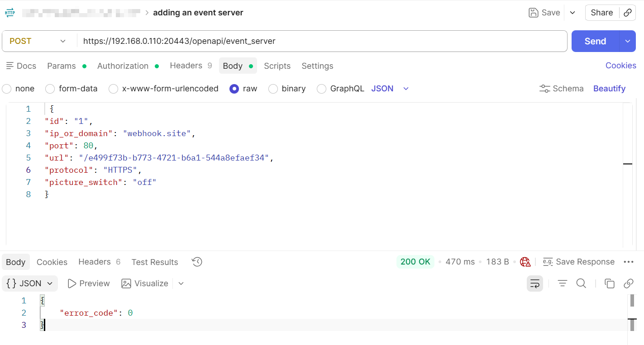
Task: Copy response link icon at far right
Action: (x=628, y=284)
